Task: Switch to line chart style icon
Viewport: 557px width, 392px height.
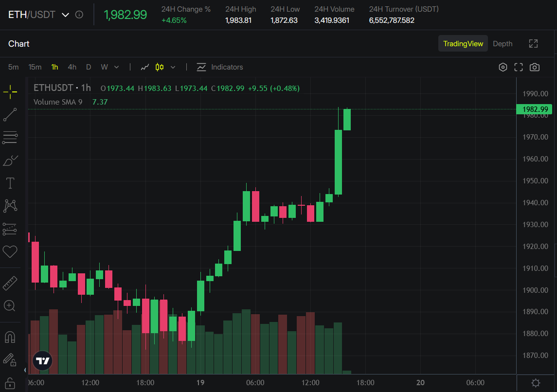Action: coord(144,67)
